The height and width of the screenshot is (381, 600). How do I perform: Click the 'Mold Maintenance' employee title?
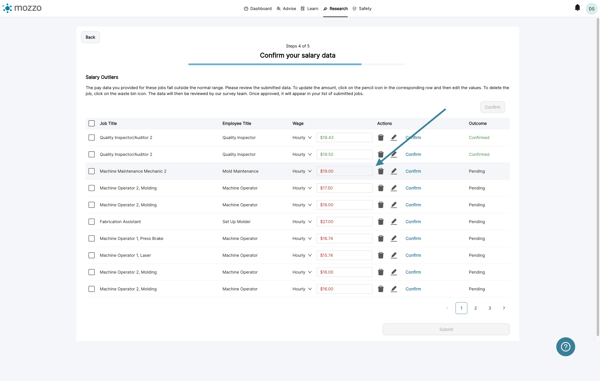tap(240, 171)
